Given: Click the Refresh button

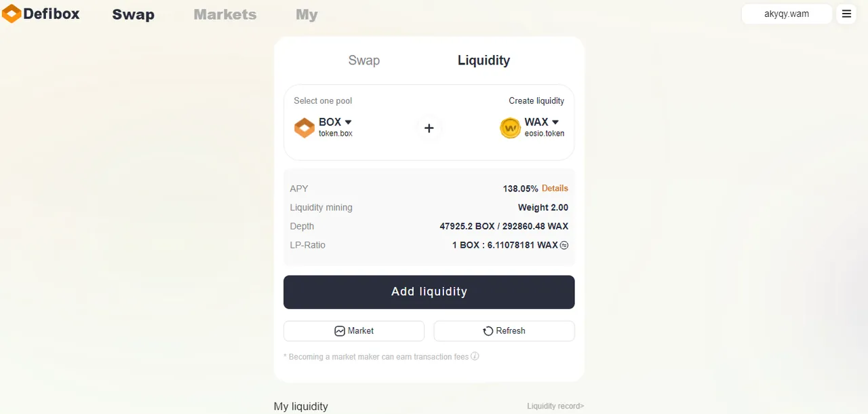Looking at the screenshot, I should tap(505, 331).
